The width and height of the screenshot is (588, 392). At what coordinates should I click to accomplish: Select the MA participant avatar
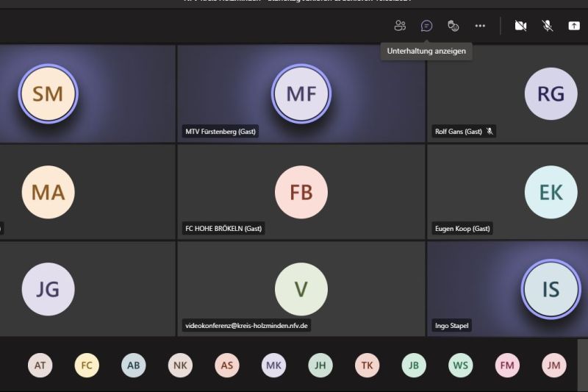[x=48, y=192]
